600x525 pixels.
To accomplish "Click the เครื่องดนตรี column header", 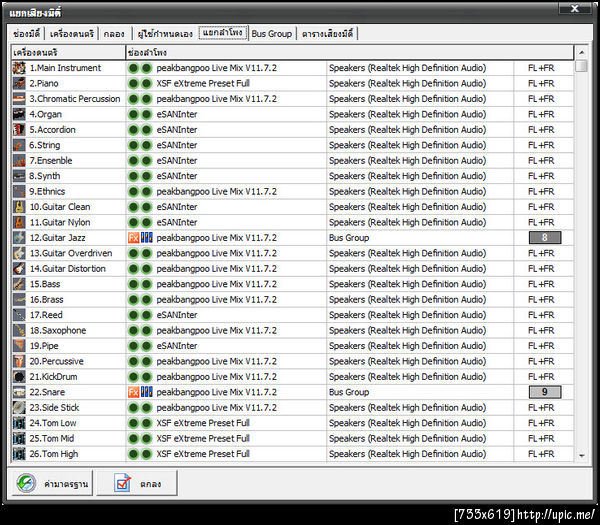I will pyautogui.click(x=68, y=52).
